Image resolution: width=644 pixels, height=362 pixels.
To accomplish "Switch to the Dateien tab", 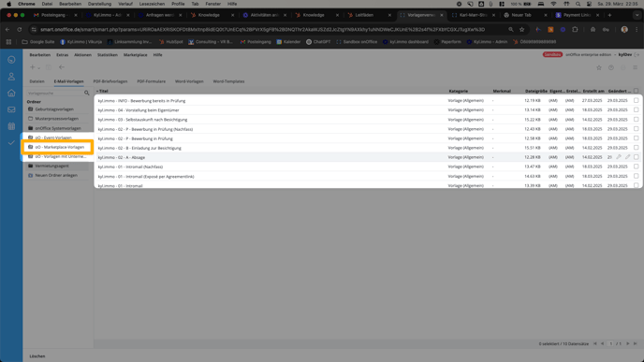I will pyautogui.click(x=37, y=81).
